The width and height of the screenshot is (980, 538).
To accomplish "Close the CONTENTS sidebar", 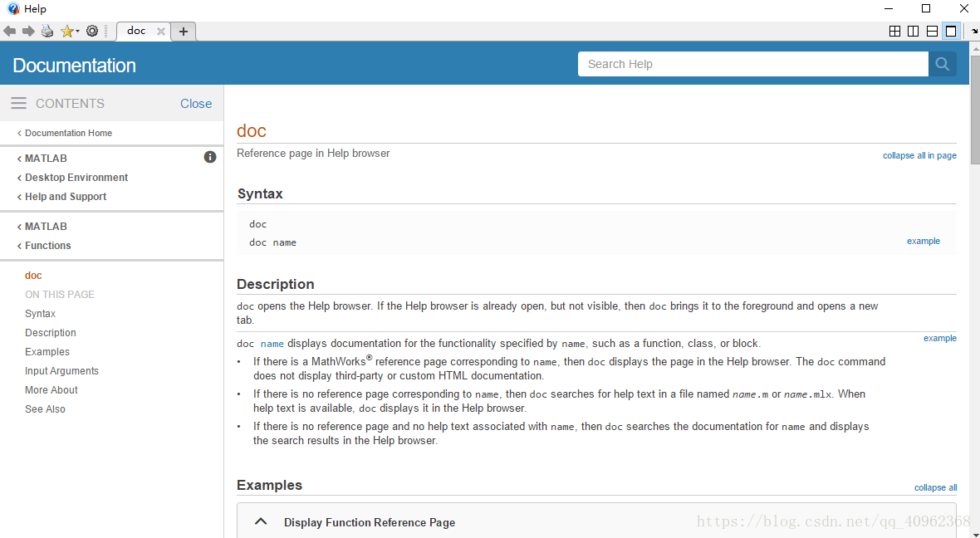I will (196, 104).
